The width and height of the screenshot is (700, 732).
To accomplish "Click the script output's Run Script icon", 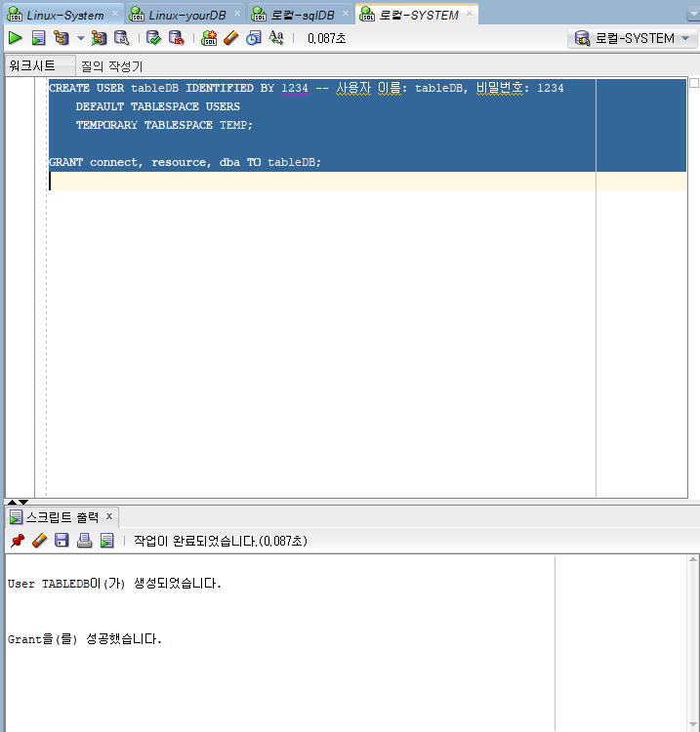I will tap(107, 541).
